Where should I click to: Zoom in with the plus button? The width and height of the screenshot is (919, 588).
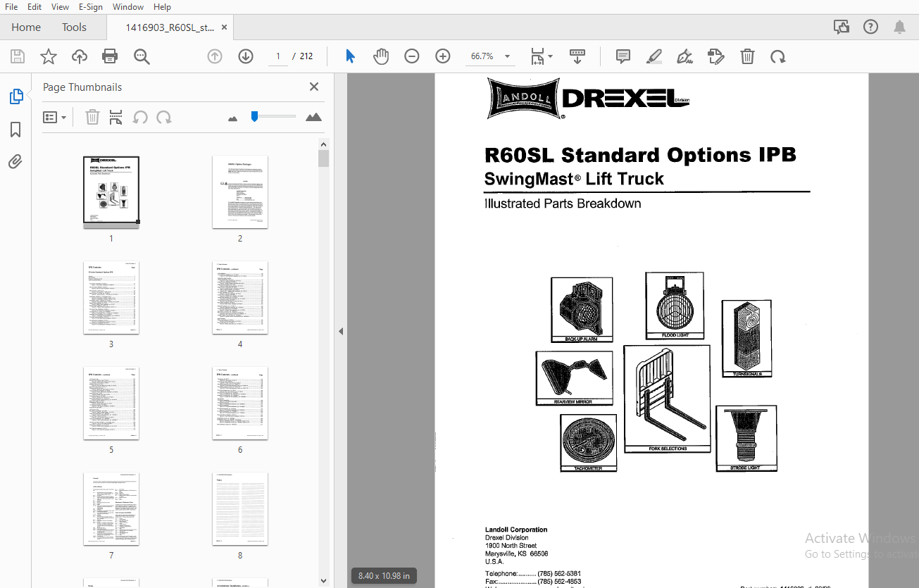tap(443, 56)
